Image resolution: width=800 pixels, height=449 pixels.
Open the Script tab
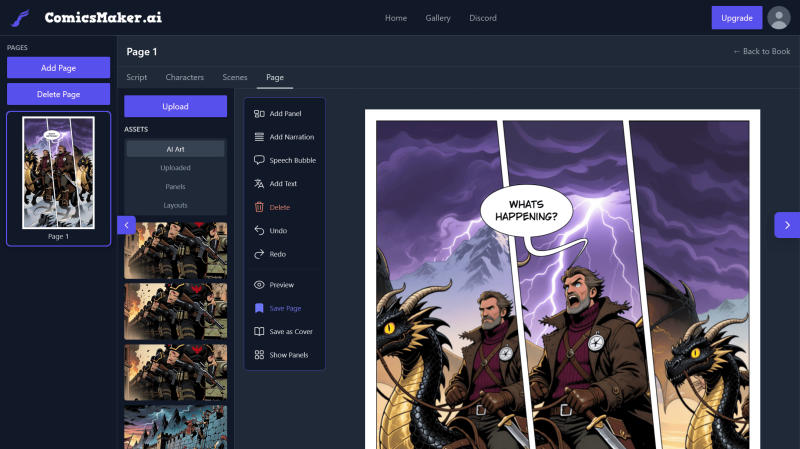(x=137, y=77)
